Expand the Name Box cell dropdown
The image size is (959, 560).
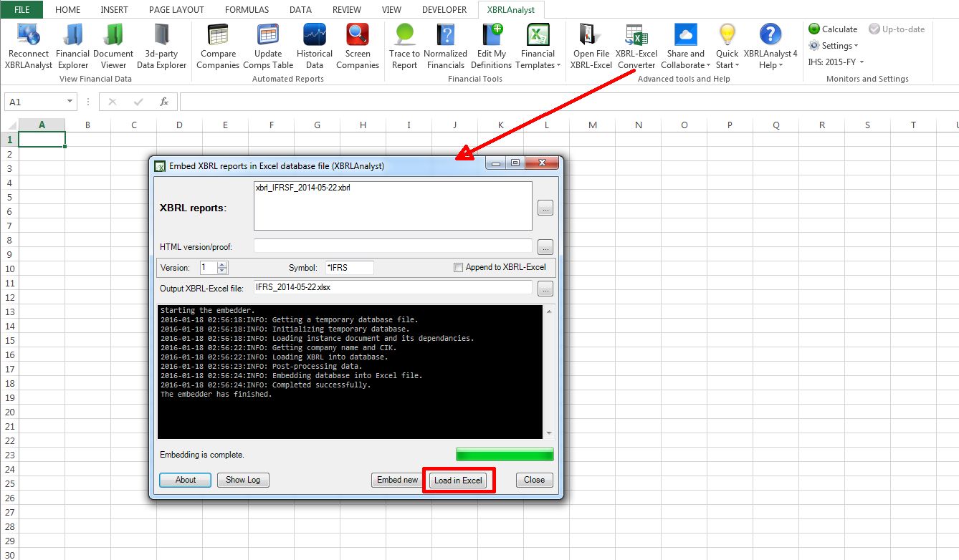[x=70, y=102]
